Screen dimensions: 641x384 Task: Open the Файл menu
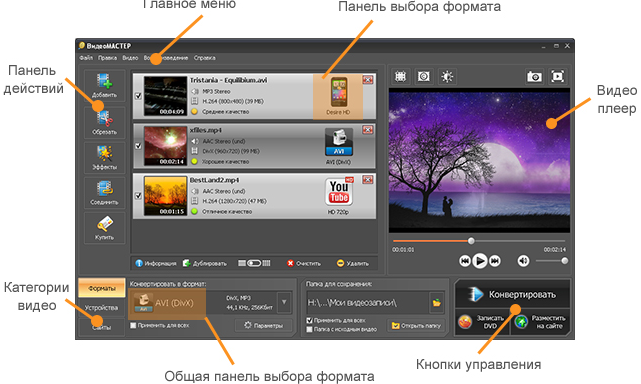86,58
